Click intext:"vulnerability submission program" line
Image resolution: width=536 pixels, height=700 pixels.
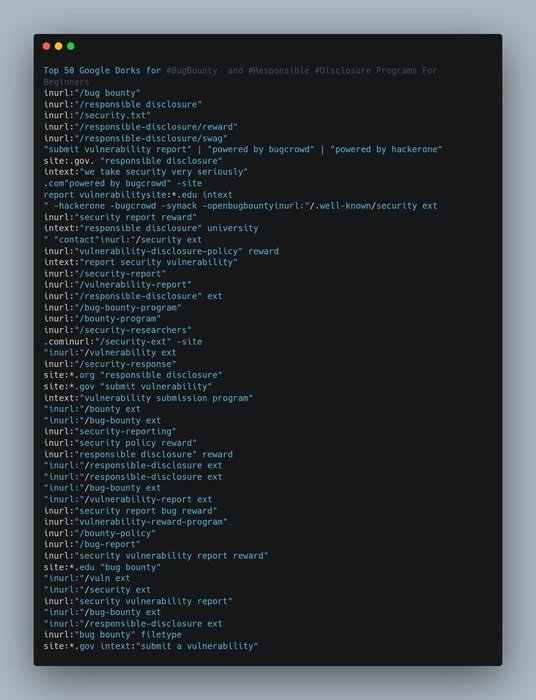(148, 398)
